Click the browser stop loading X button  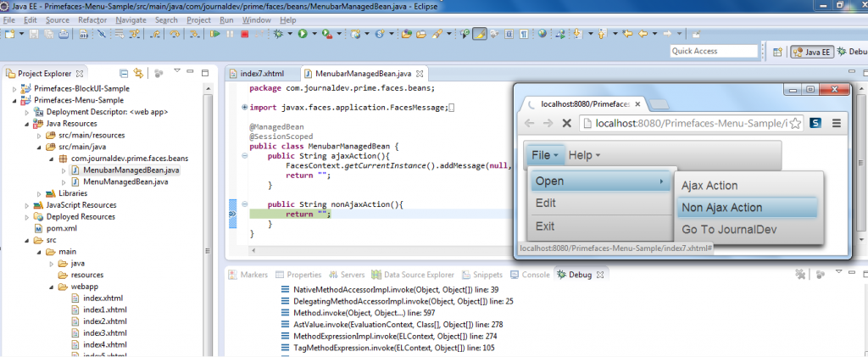click(566, 124)
